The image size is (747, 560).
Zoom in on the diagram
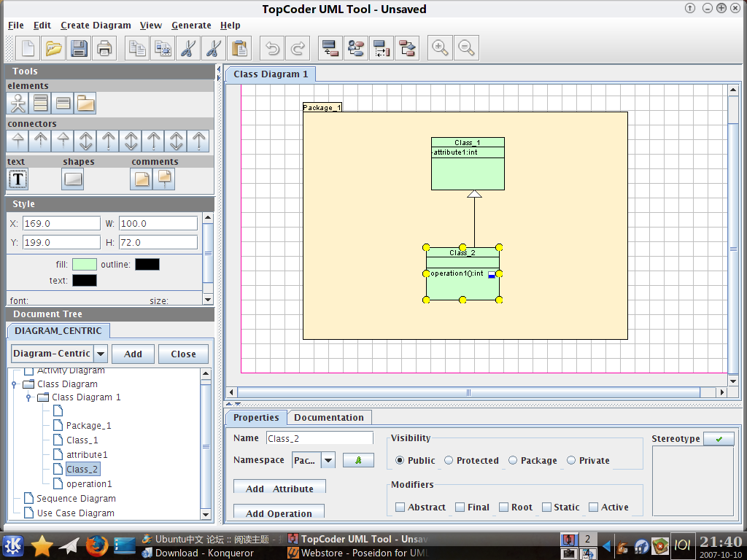[440, 48]
